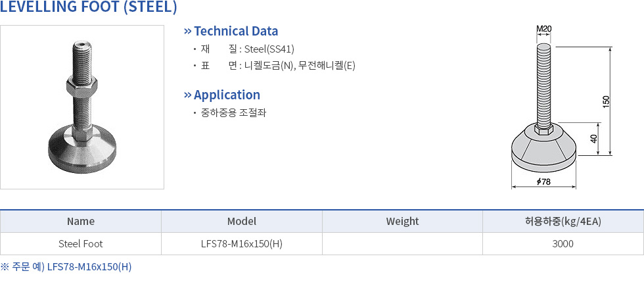Click the levelling foot product photo
This screenshot has height=294, width=644.
82,107
